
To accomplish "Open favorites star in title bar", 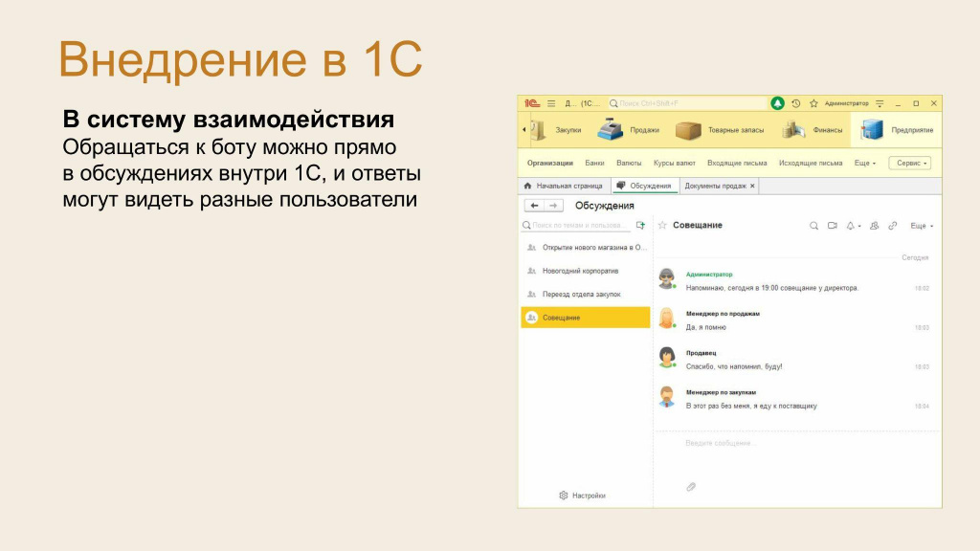I will (813, 103).
